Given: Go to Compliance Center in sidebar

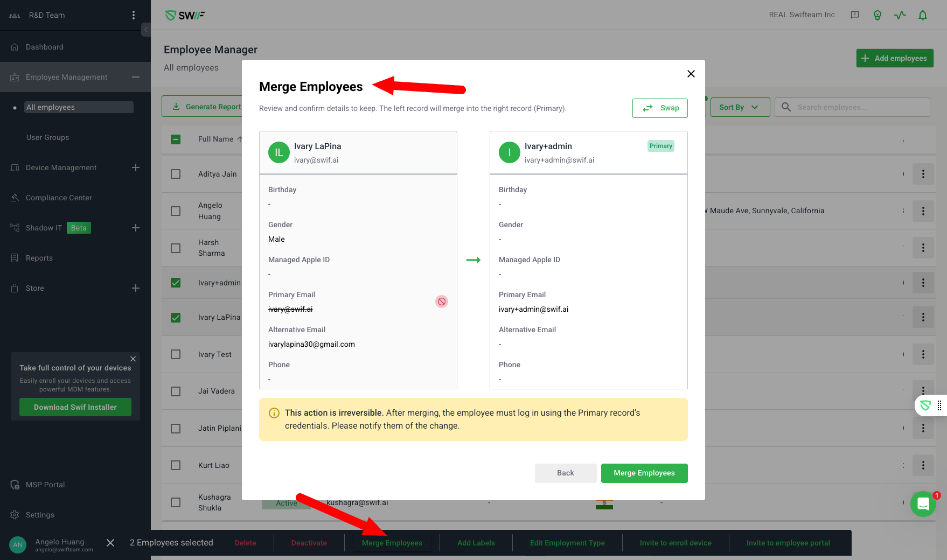Looking at the screenshot, I should point(59,198).
